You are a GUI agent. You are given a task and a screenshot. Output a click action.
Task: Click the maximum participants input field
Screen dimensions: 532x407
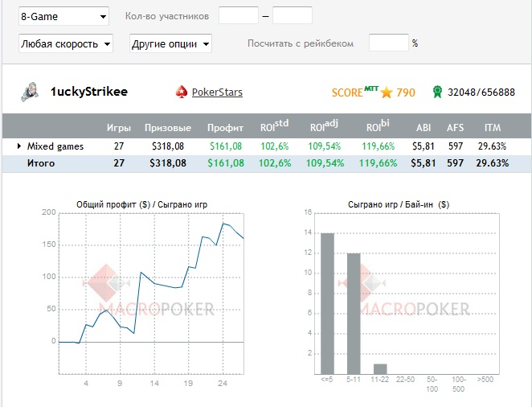coord(293,16)
